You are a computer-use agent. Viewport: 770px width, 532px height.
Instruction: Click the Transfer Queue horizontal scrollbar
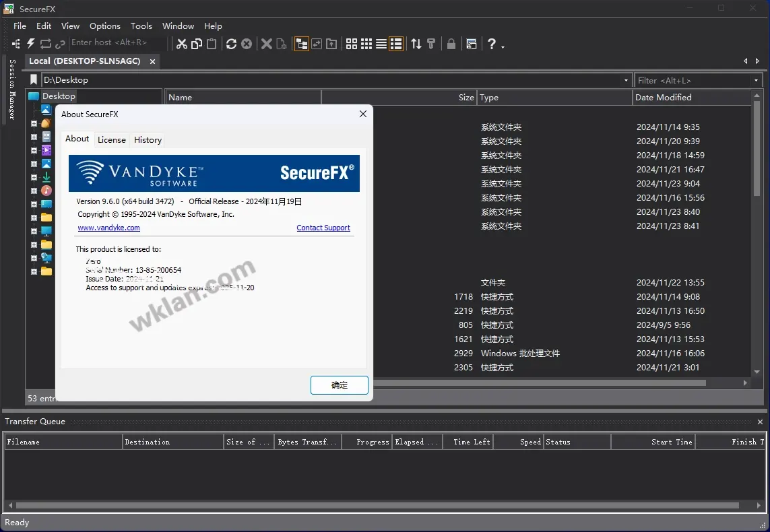(377, 505)
